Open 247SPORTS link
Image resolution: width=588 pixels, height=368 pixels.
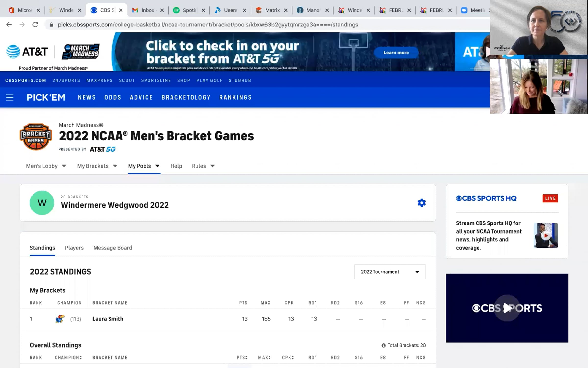pos(66,80)
